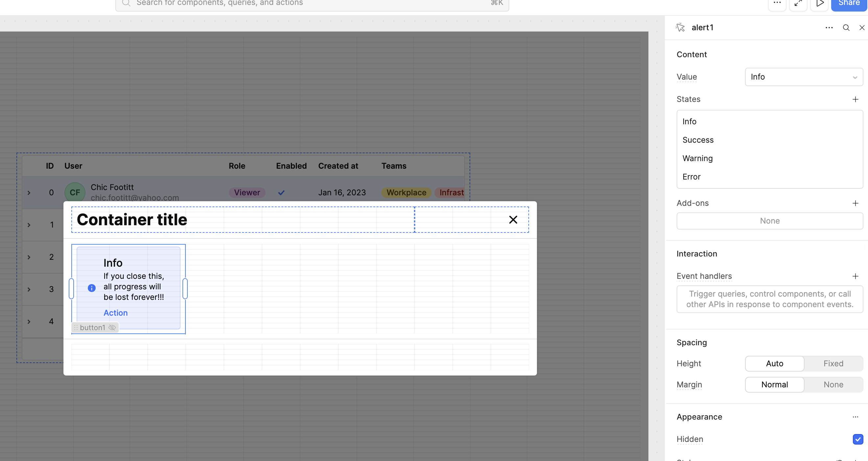Open alert1 inspector three-dot menu
The image size is (868, 461).
(829, 28)
